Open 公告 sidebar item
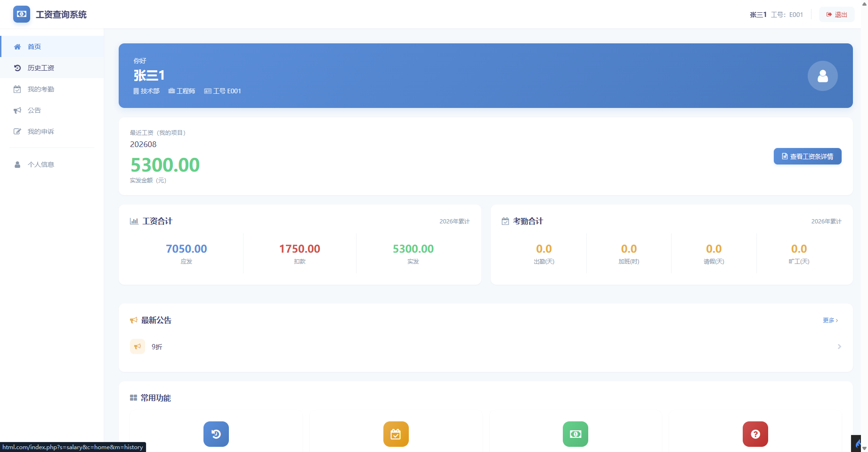 [52, 110]
